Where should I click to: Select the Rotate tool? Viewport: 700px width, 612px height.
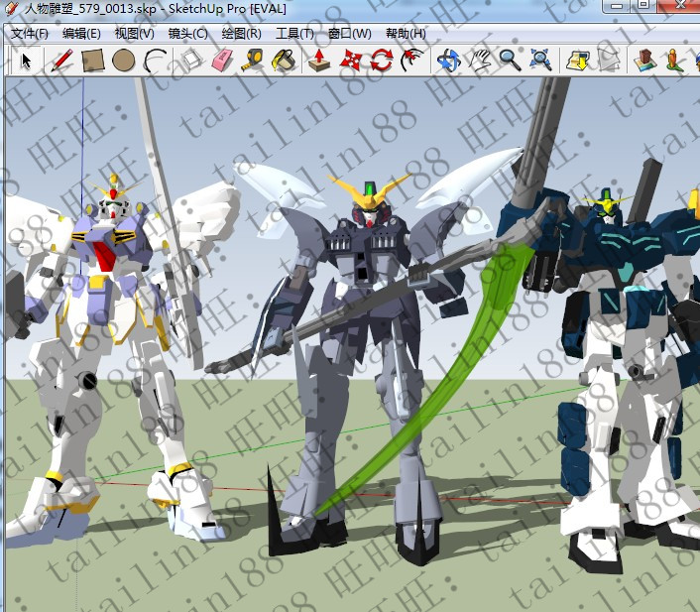click(382, 61)
